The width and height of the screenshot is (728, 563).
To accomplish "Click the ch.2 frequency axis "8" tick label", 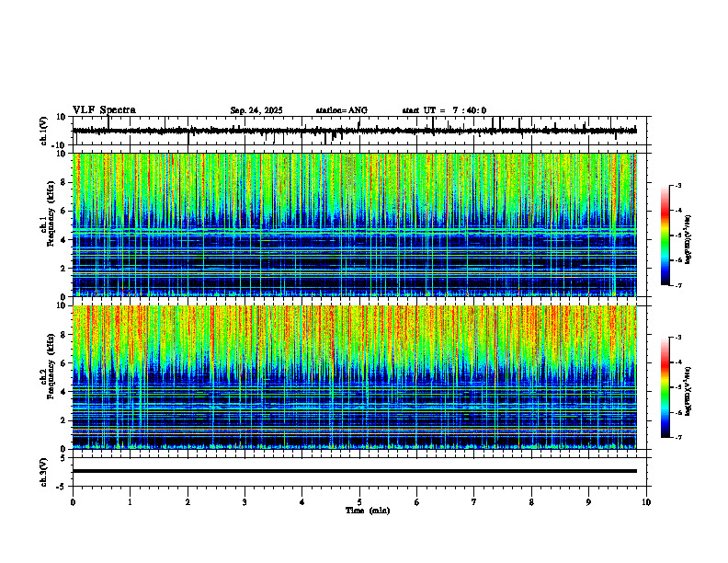I will (64, 335).
